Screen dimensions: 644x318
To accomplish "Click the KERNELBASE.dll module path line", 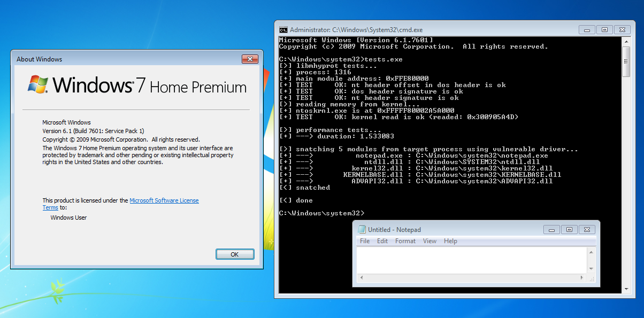I will coord(420,175).
